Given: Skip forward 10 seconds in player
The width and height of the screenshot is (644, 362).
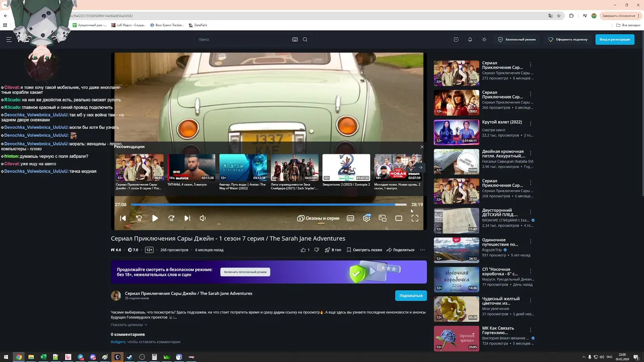Looking at the screenshot, I should (171, 218).
